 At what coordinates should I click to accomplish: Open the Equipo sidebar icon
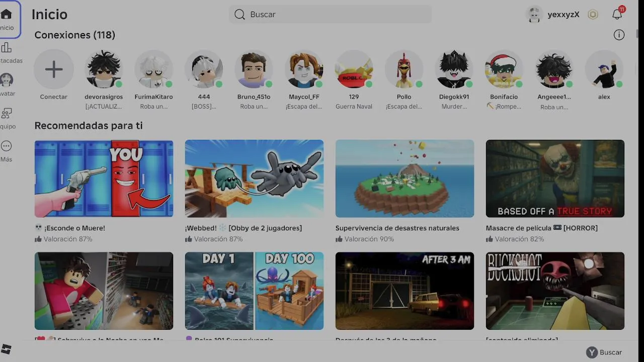tap(6, 114)
